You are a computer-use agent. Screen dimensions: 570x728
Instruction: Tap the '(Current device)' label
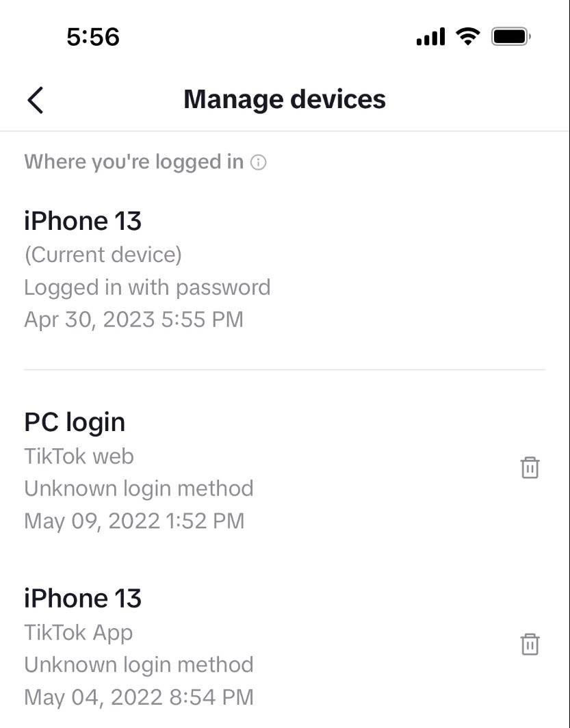pyautogui.click(x=103, y=255)
